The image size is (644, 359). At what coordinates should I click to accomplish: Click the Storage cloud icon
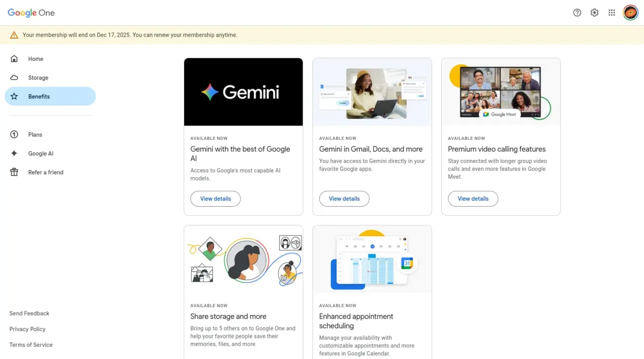[14, 77]
